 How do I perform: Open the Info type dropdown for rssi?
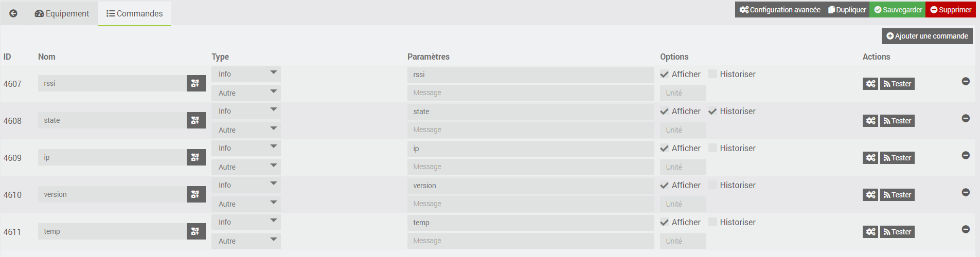246,74
